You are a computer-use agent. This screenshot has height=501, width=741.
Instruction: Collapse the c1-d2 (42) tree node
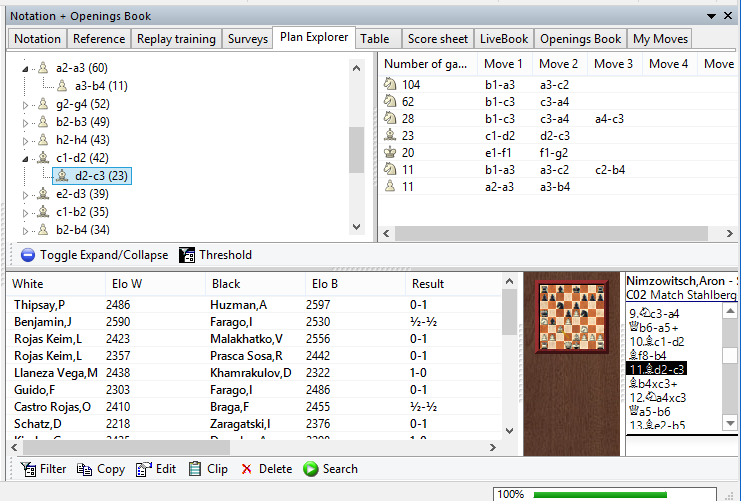coord(27,158)
